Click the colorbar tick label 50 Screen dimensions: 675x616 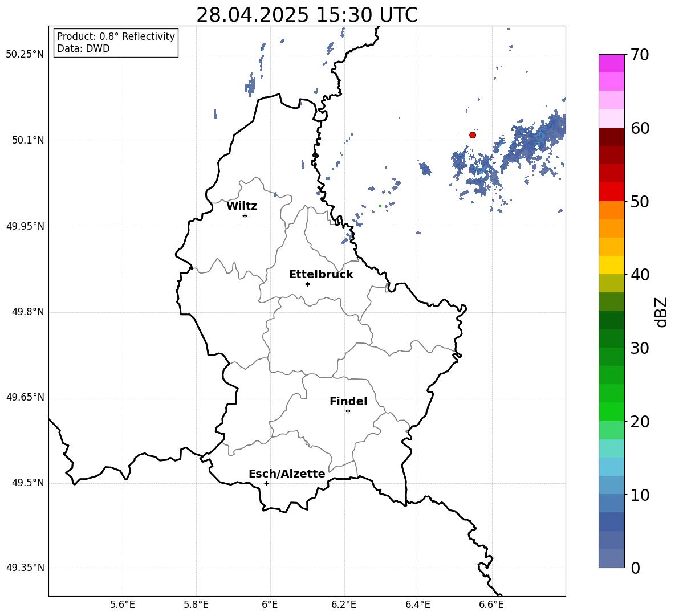click(640, 201)
